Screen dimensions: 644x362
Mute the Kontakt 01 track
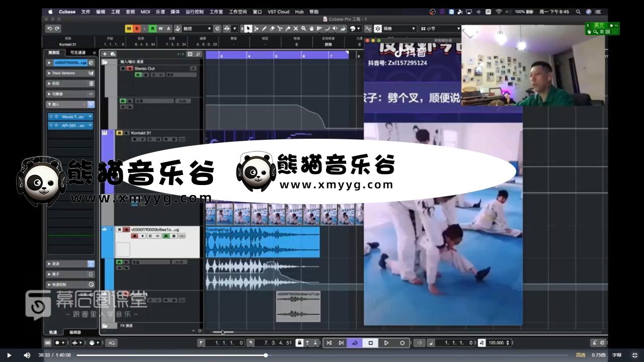click(120, 133)
